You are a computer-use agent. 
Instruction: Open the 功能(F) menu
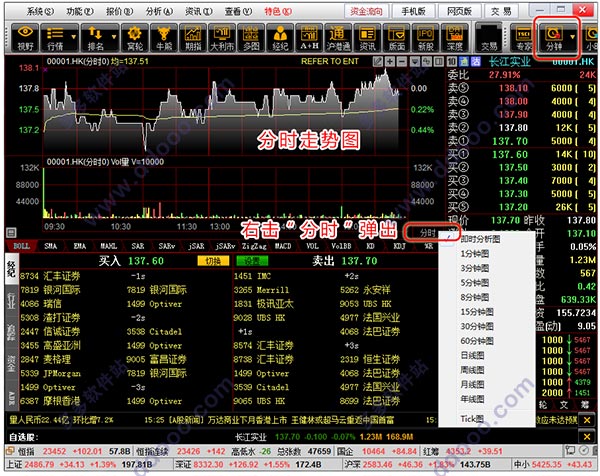point(80,11)
